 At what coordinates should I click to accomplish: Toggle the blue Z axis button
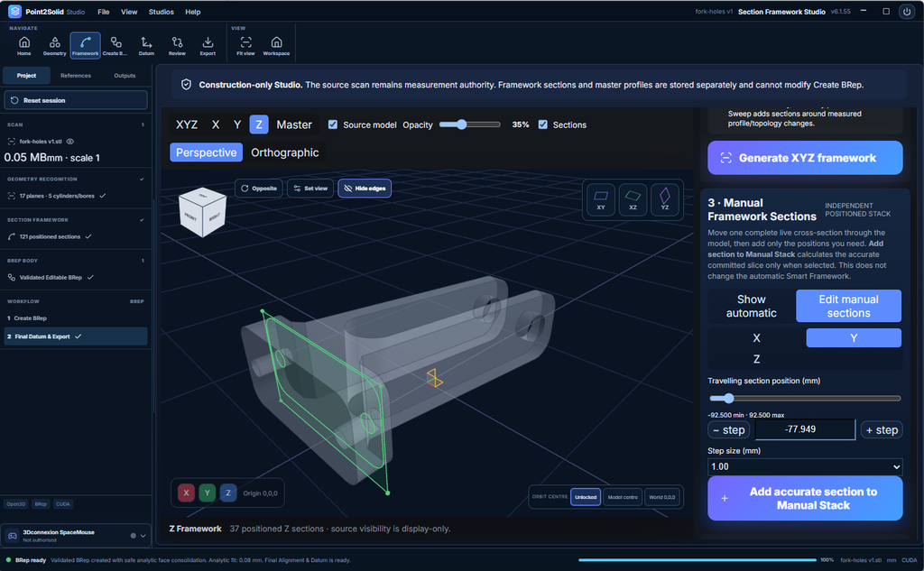pos(228,493)
